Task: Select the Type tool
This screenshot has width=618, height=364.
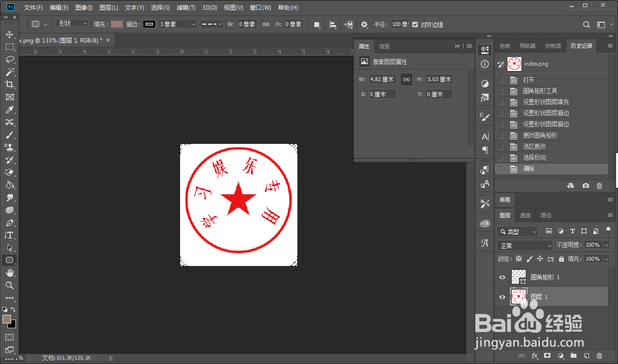Action: (x=9, y=235)
